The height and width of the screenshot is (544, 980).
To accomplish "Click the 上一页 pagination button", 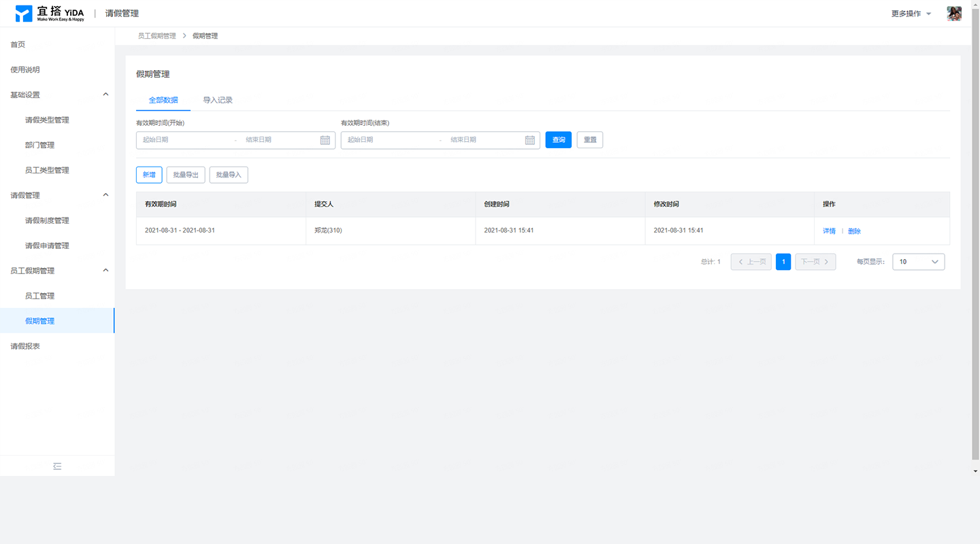I will [751, 262].
